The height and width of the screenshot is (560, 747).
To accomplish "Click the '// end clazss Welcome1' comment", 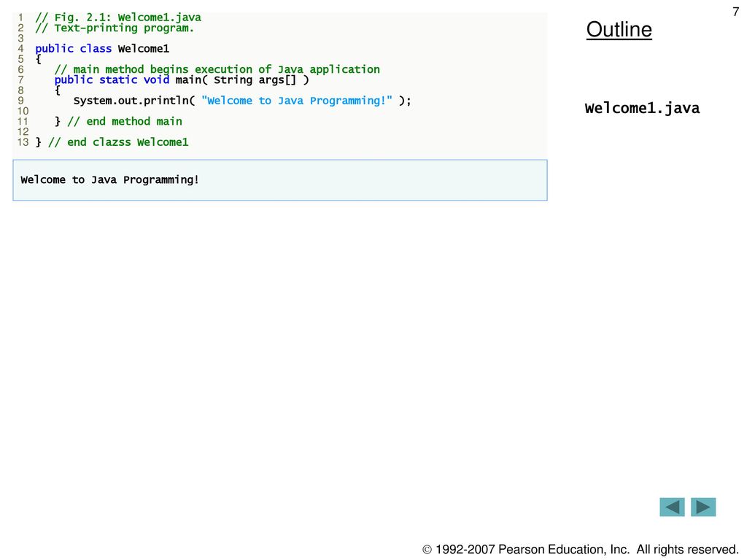I will [119, 142].
